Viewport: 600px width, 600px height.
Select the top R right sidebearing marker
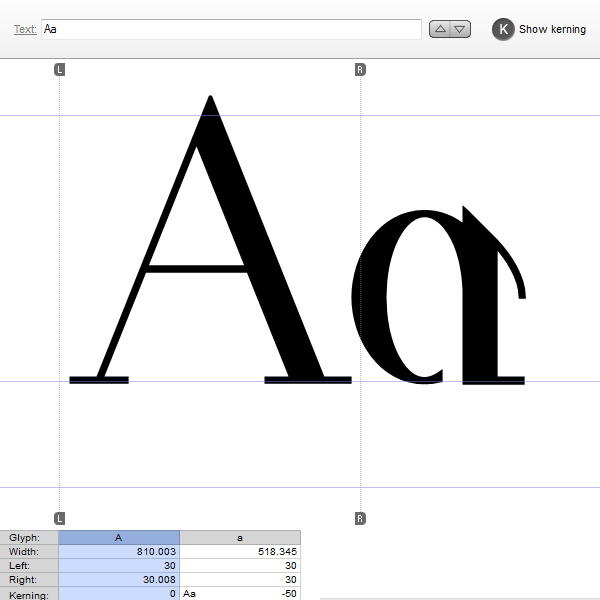point(360,69)
